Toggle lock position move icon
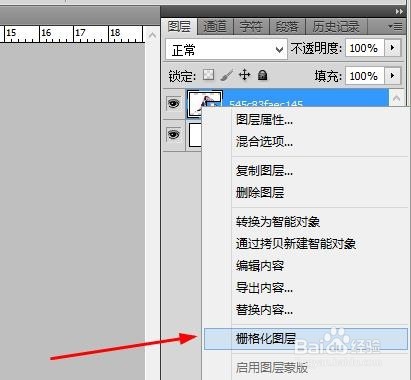Screen dimensions: 411x380 [x=245, y=75]
